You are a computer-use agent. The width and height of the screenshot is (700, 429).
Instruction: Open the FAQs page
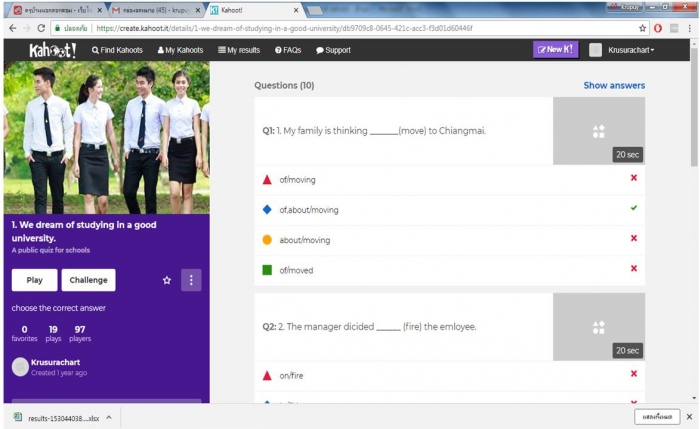click(287, 50)
